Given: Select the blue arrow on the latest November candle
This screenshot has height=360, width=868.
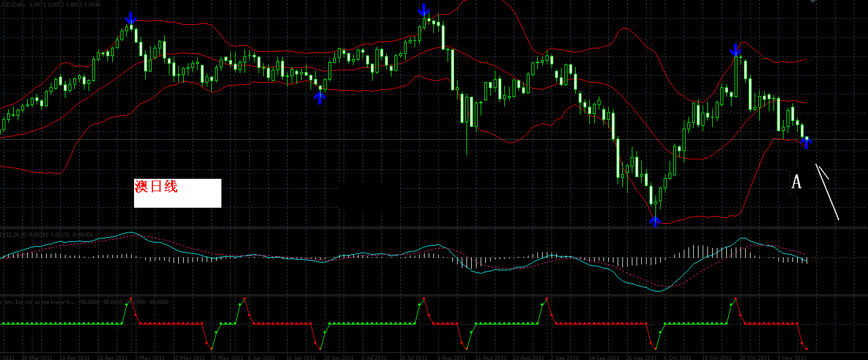Looking at the screenshot, I should pos(806,141).
